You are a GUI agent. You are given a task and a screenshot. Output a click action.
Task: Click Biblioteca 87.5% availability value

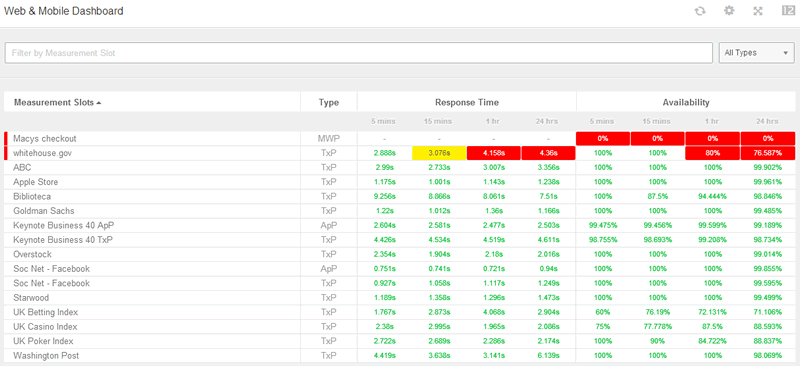pyautogui.click(x=658, y=197)
